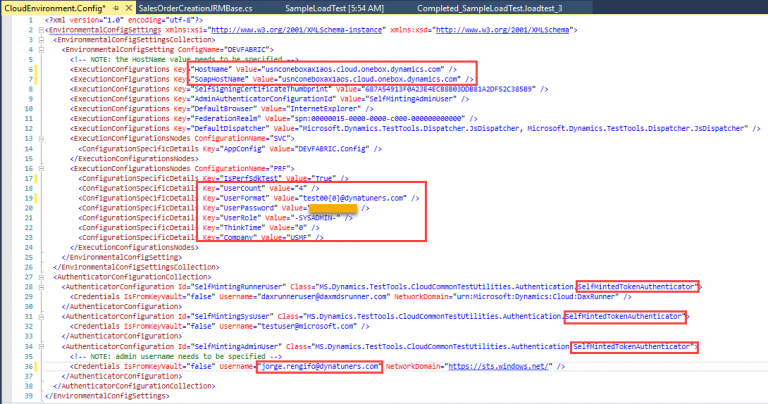The height and width of the screenshot is (404, 768).
Task: Click closing AuthenticatorConfigurationCollection tag on line 38
Action: (134, 386)
